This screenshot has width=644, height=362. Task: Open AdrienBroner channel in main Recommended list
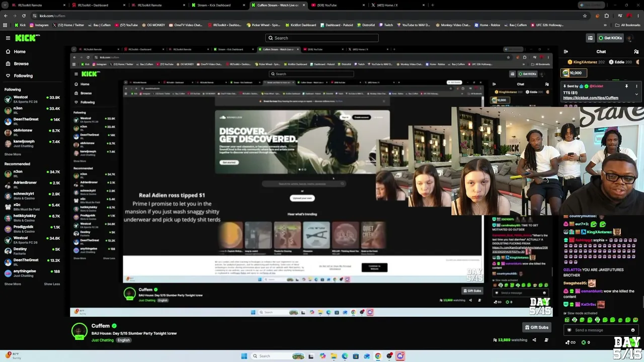click(32, 185)
